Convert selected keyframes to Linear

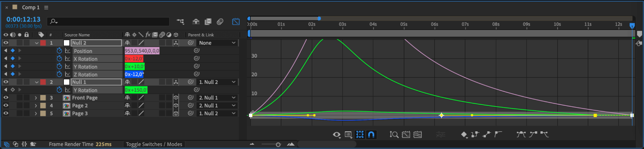(486, 135)
